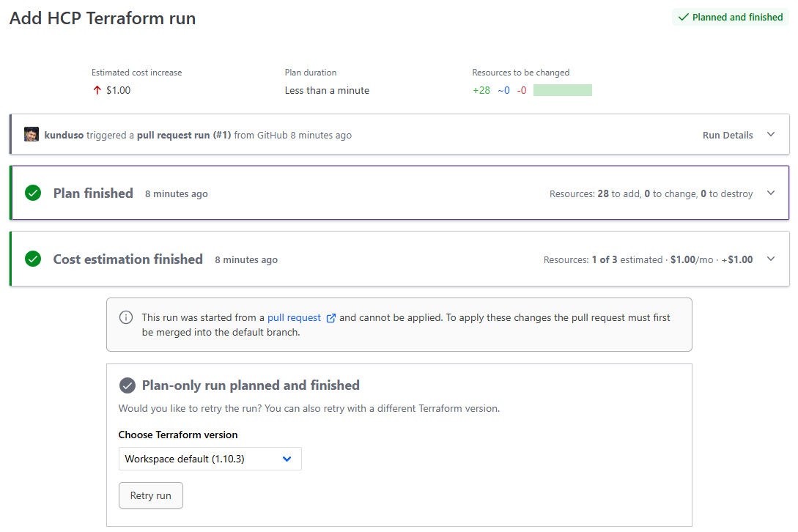The height and width of the screenshot is (532, 798).
Task: Click the gray Plan-only run checkmark icon
Action: point(128,385)
